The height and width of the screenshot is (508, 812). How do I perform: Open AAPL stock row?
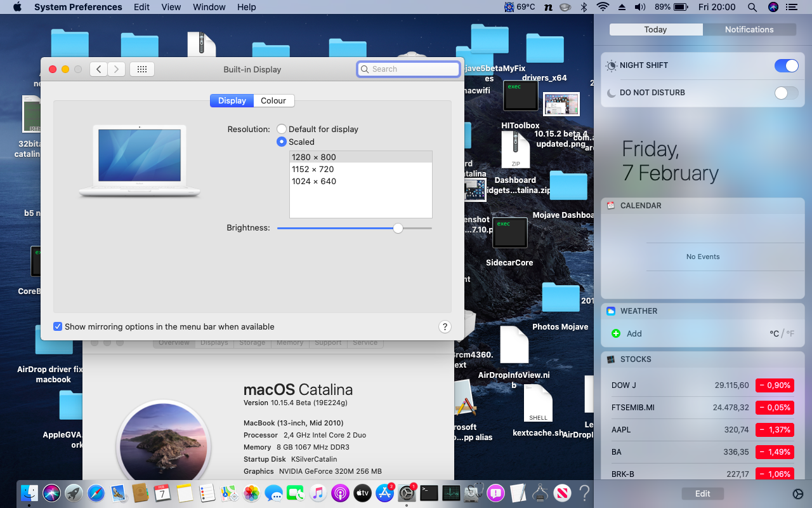pos(703,430)
